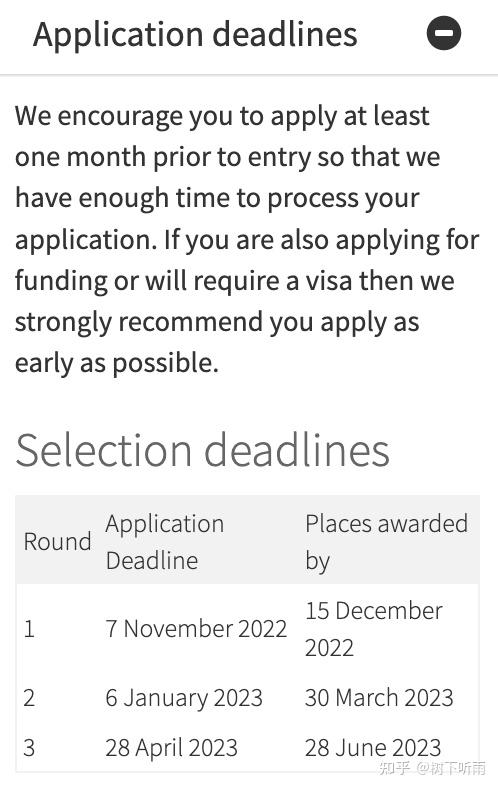Click the 15 December 2022 award date

[x=374, y=629]
